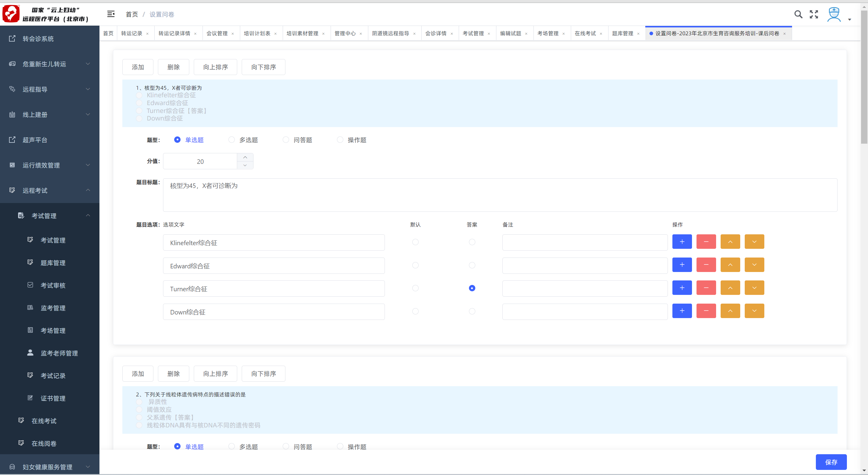Switch to the 会议管理 tab
The height and width of the screenshot is (475, 868).
(217, 34)
